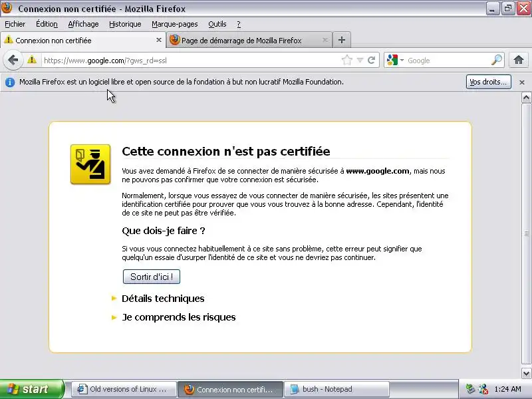This screenshot has width=532, height=399.
Task: Switch to Old versions of Linux taskbar window
Action: coord(124,389)
